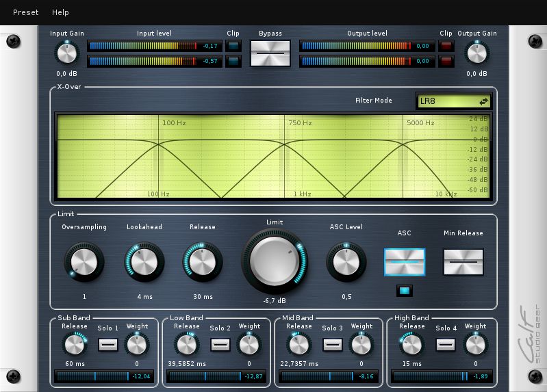The height and width of the screenshot is (392, 547).
Task: Click the Input Gain knob
Action: coord(66,53)
